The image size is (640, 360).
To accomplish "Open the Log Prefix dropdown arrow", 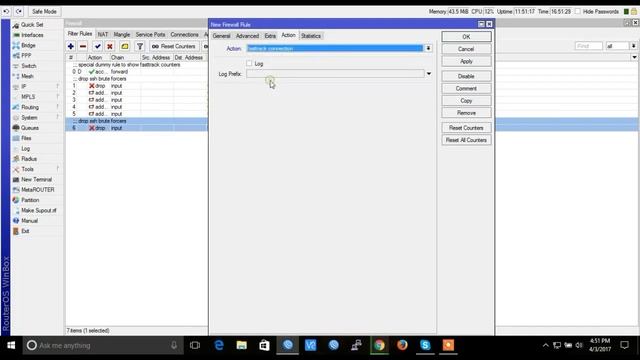I will click(429, 74).
